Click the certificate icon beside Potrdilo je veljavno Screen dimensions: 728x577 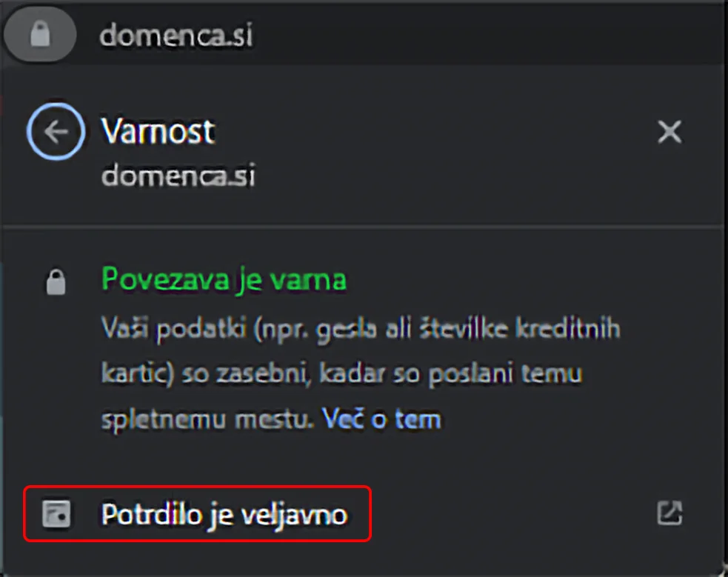point(56,514)
